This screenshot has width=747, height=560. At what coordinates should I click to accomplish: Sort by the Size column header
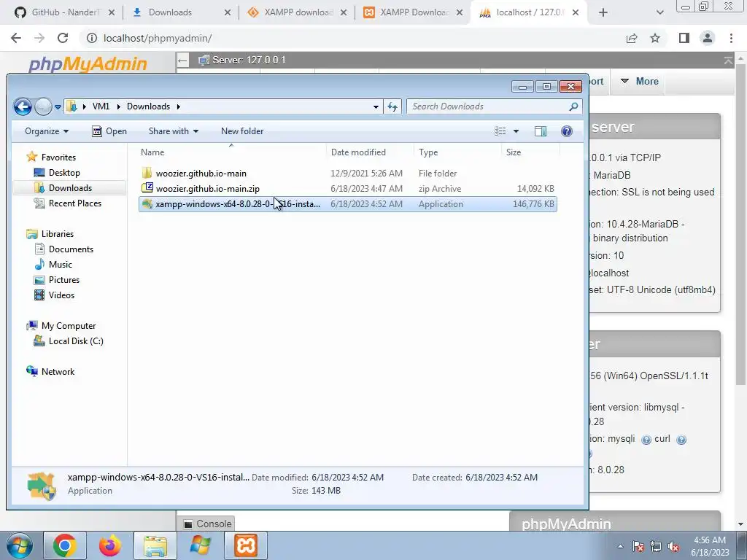click(530, 152)
